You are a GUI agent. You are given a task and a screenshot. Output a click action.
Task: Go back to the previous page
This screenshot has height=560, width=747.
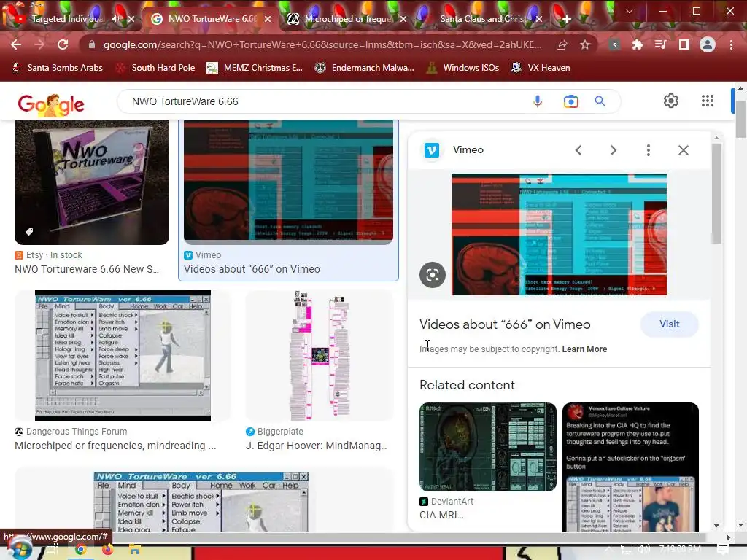16,44
